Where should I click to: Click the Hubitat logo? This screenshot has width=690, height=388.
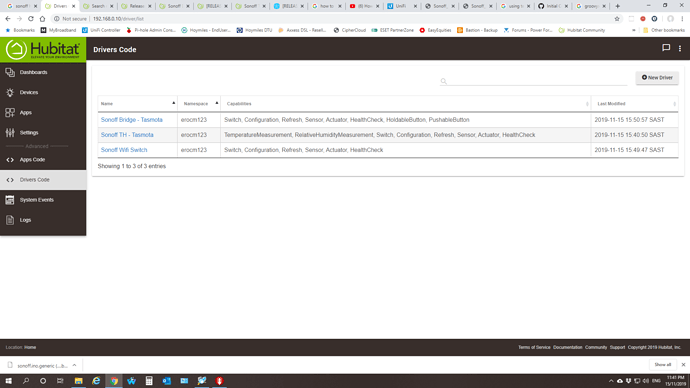coord(43,50)
